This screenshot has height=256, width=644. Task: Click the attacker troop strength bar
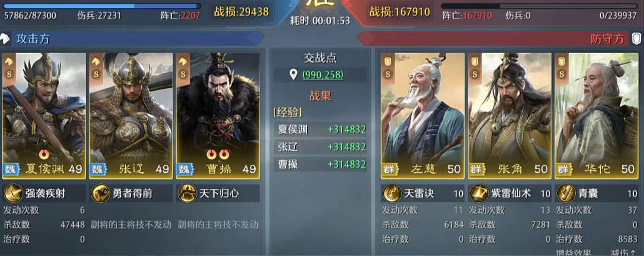click(102, 6)
